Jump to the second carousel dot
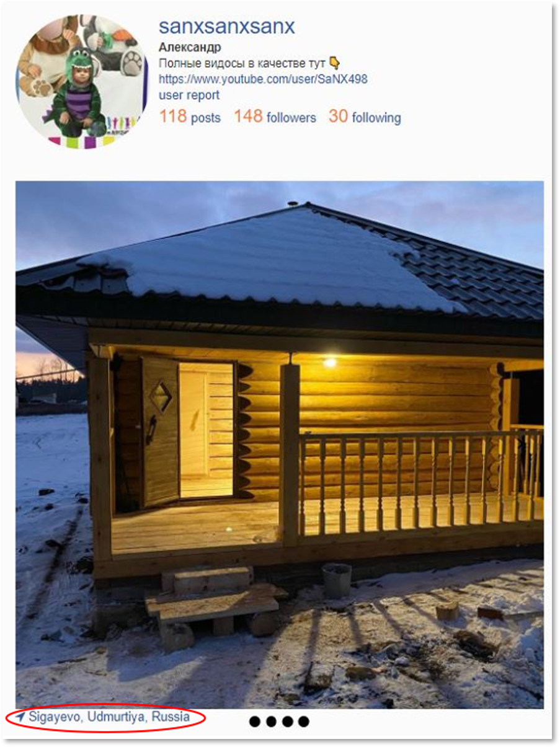The height and width of the screenshot is (747, 560). 271,722
